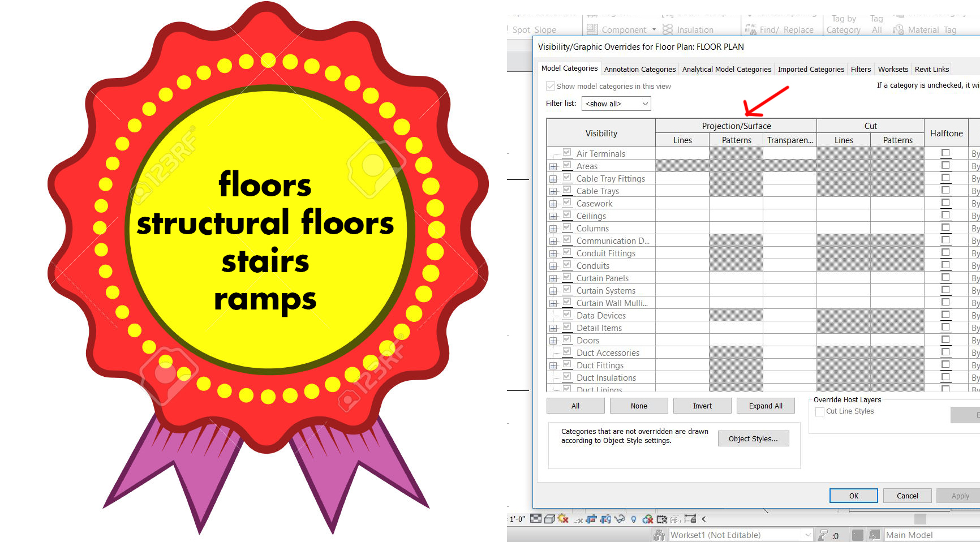Open the Filter list show all dropdown
Viewport: 980px width, 542px height.
pyautogui.click(x=616, y=104)
